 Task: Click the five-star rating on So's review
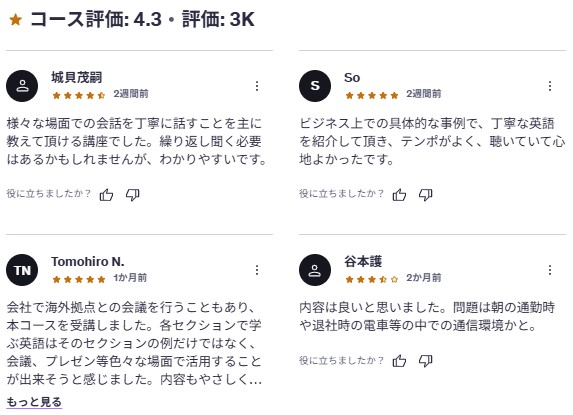pyautogui.click(x=372, y=96)
